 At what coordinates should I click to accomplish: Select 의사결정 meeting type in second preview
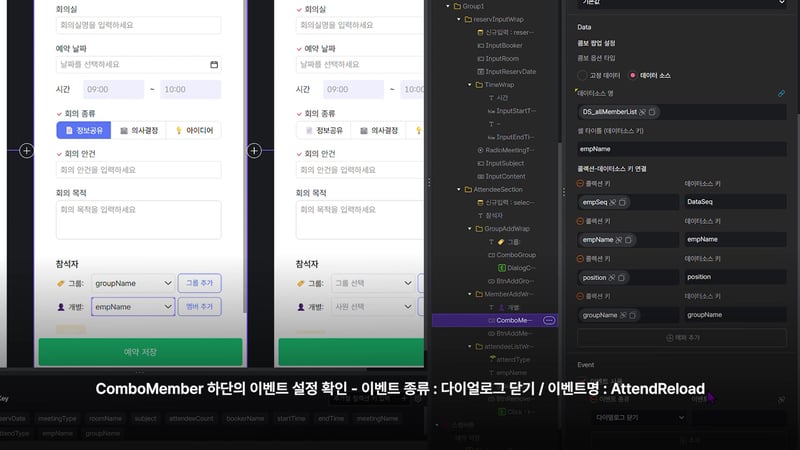tap(379, 131)
